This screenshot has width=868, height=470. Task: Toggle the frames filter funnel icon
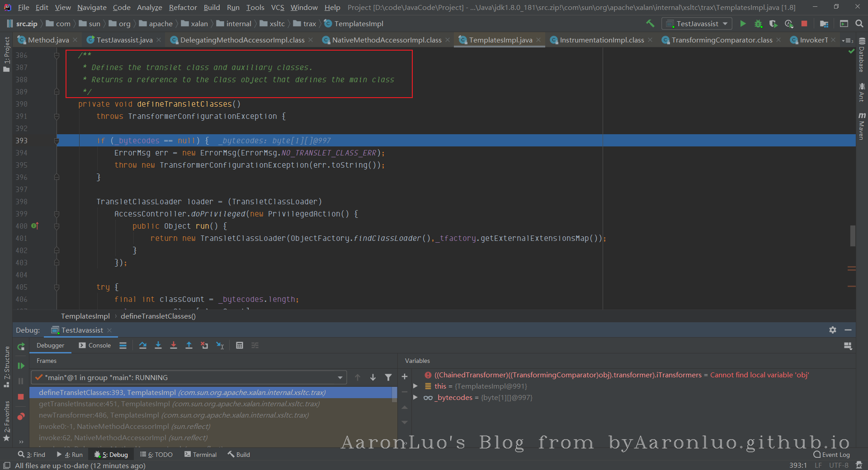pyautogui.click(x=388, y=377)
